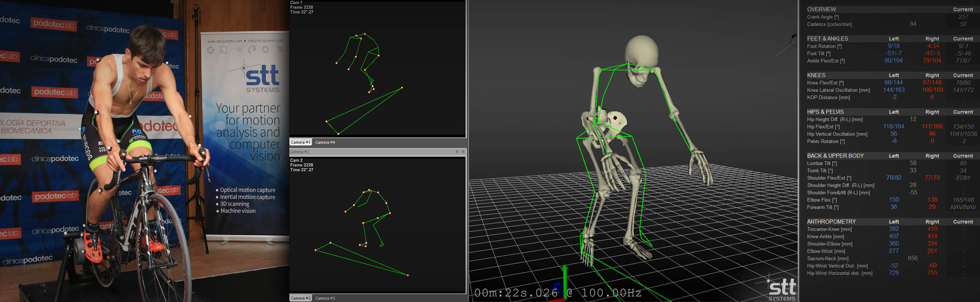The image size is (980, 302).
Task: Pin the Camera #2 panel
Action: pyautogui.click(x=456, y=152)
